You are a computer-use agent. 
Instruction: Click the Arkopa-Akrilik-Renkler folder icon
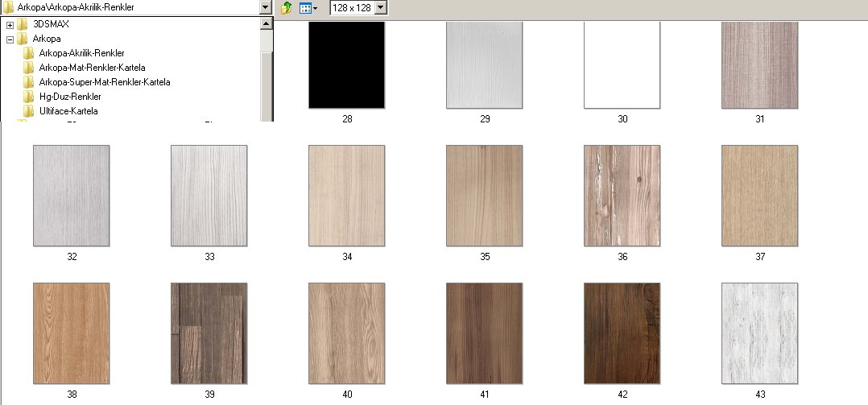click(x=29, y=53)
